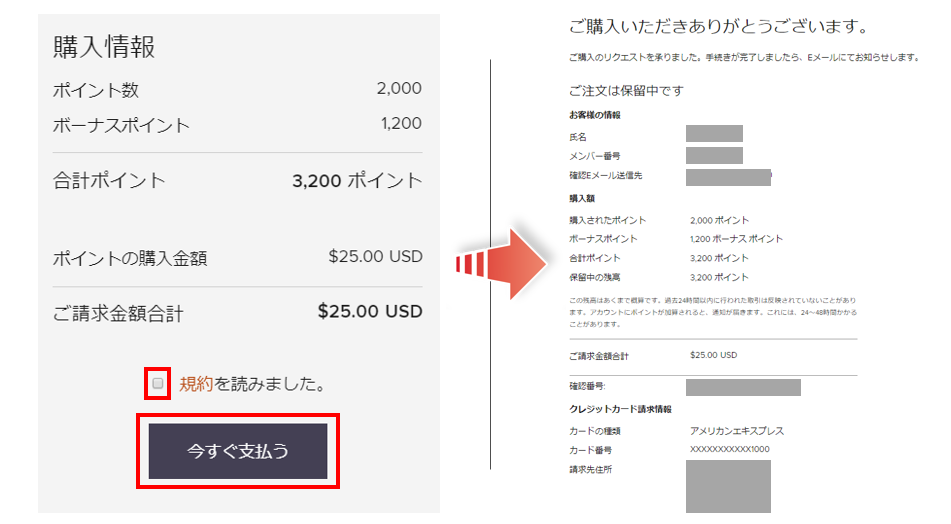This screenshot has height=524, width=951.
Task: Click the アメリカンエキスプレス card type text
Action: coord(737,431)
